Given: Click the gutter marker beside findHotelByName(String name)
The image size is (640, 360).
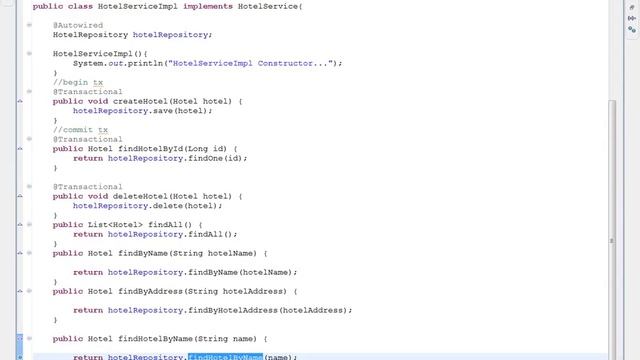Looking at the screenshot, I should (20, 338).
